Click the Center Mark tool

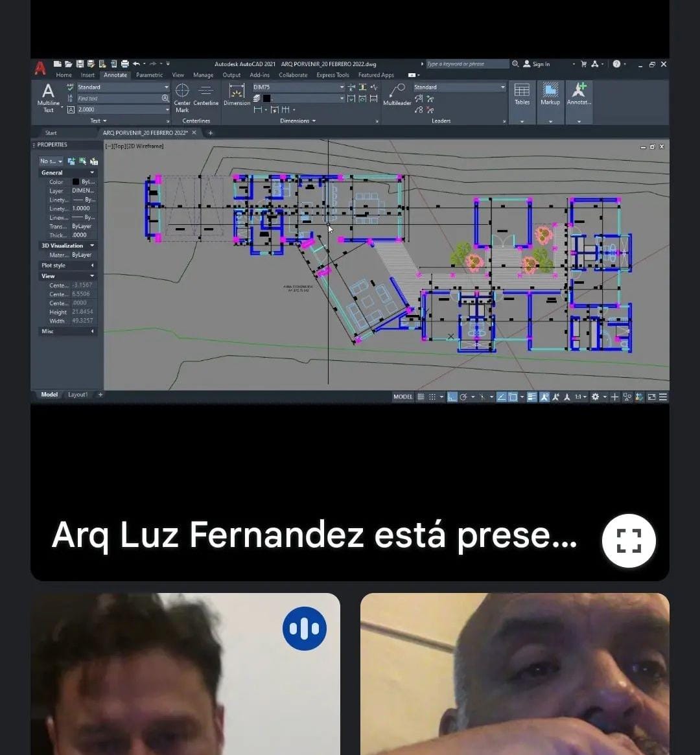point(182,96)
